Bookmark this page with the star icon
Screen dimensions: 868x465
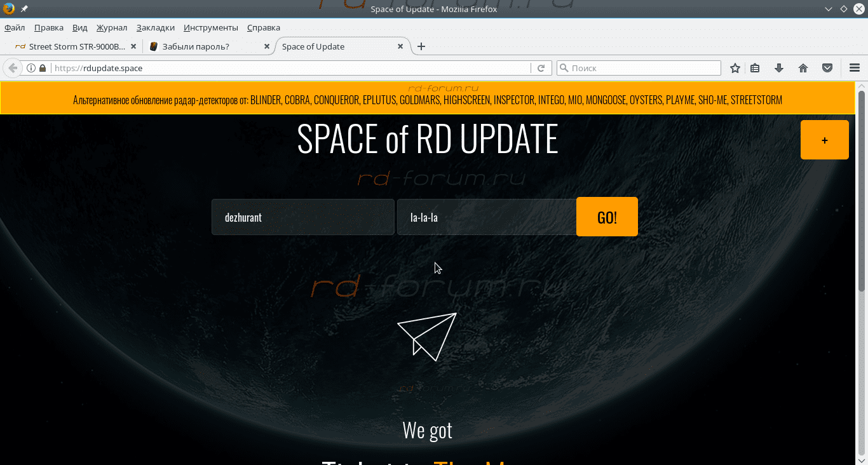735,68
